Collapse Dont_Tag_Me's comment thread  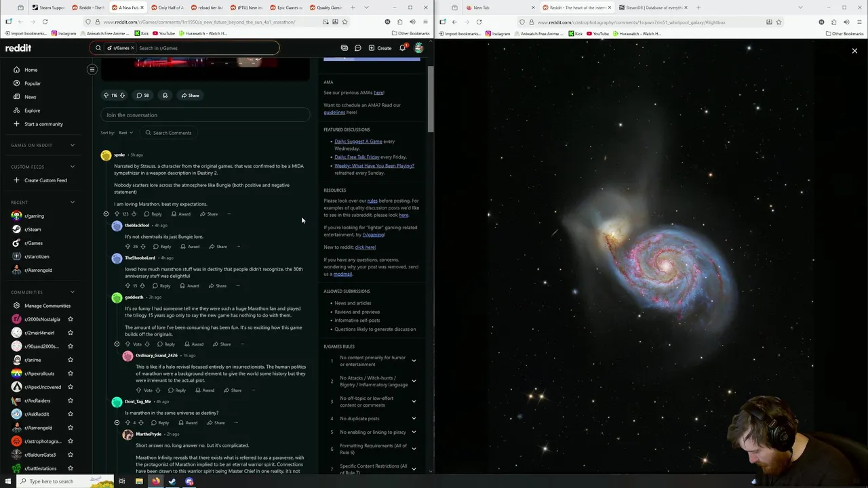pyautogui.click(x=117, y=423)
